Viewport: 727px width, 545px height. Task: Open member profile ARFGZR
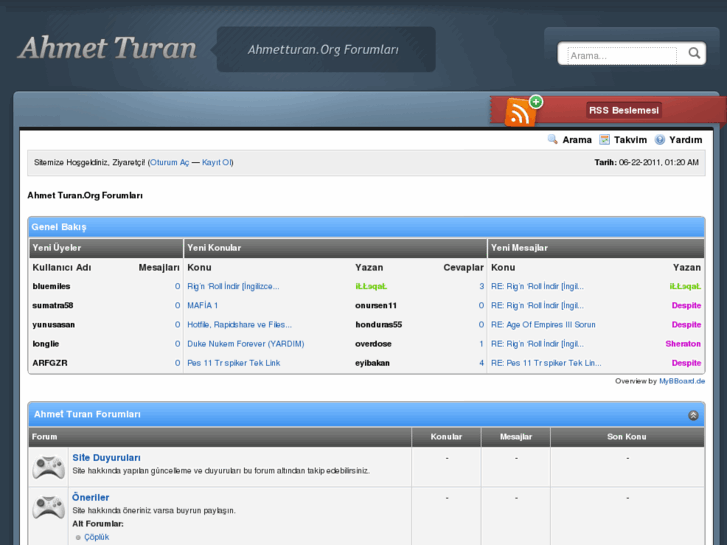pos(50,363)
